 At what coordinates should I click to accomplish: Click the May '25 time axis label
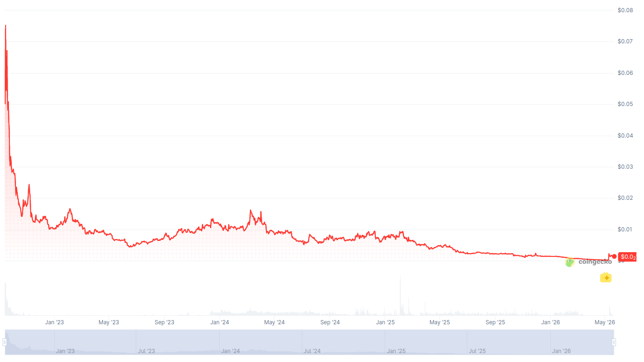[x=440, y=322]
